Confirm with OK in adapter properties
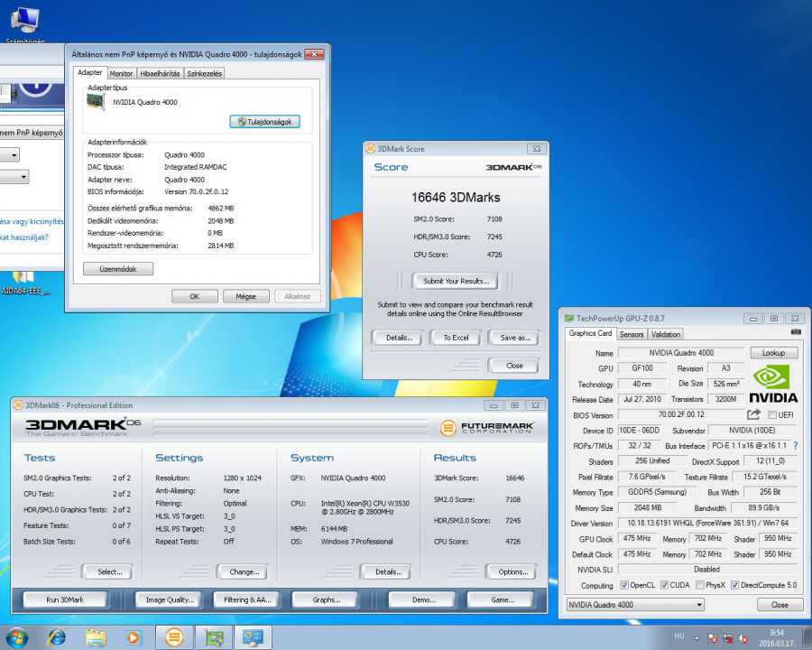The height and width of the screenshot is (650, 812). 195,296
